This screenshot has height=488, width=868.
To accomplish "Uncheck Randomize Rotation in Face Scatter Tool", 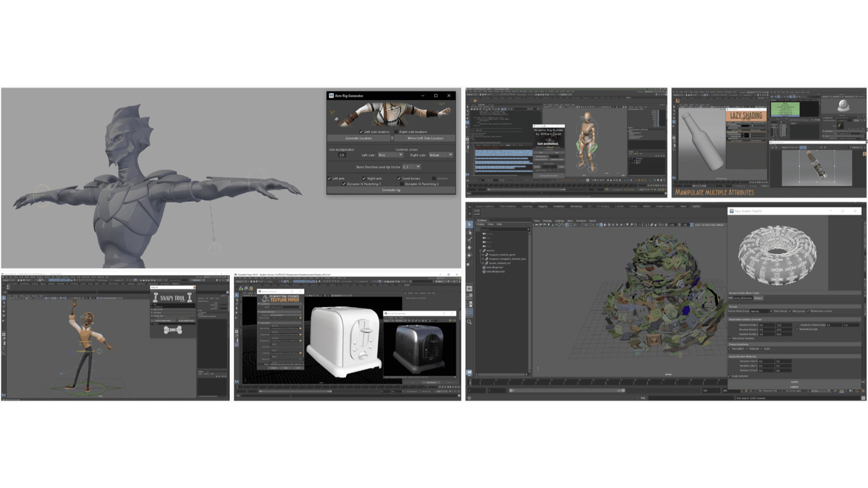I will click(x=731, y=338).
